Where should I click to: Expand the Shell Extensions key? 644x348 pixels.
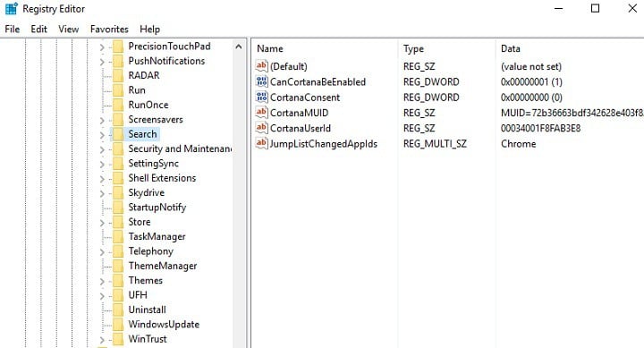tap(102, 179)
